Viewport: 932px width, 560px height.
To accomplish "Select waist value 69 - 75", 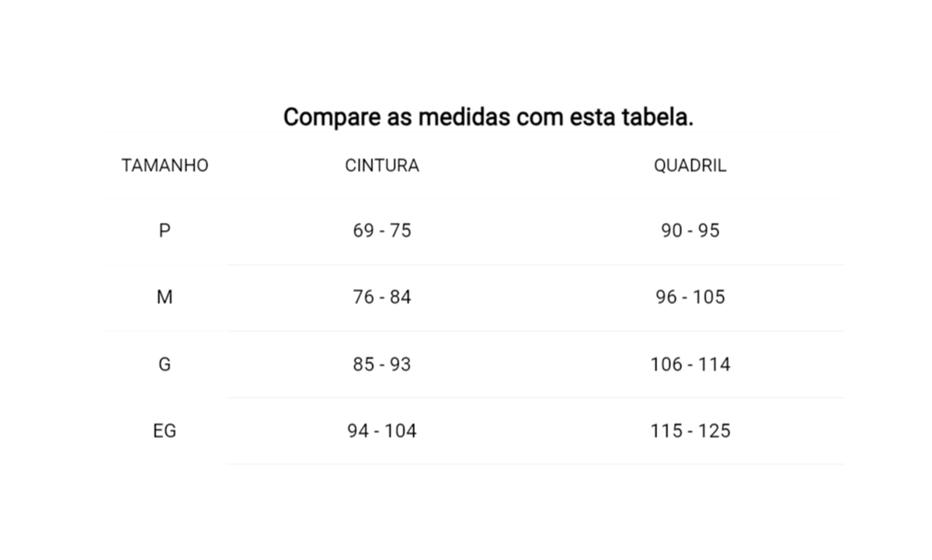I will [382, 231].
